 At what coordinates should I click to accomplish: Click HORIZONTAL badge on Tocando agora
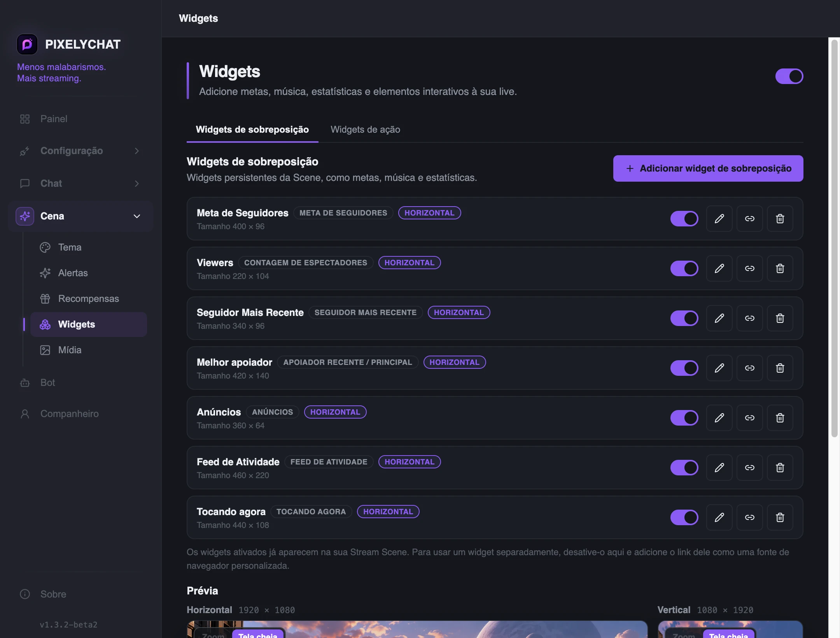388,512
